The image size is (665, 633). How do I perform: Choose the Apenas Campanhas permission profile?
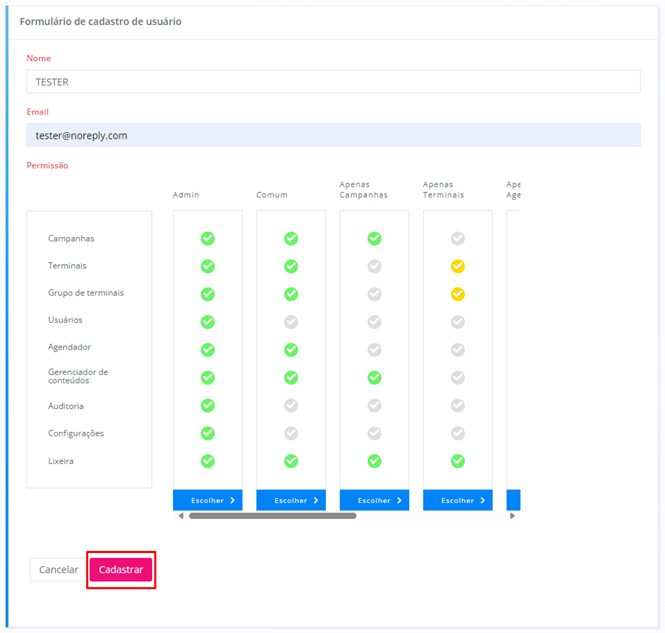pos(374,500)
